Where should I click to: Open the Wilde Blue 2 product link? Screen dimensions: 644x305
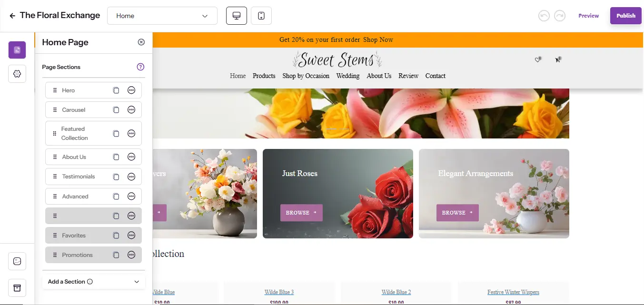pos(396,292)
